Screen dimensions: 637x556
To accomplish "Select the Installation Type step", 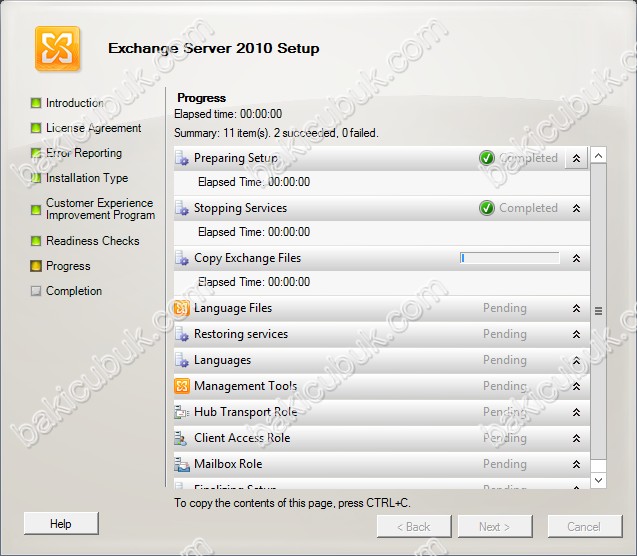I will pos(87,178).
